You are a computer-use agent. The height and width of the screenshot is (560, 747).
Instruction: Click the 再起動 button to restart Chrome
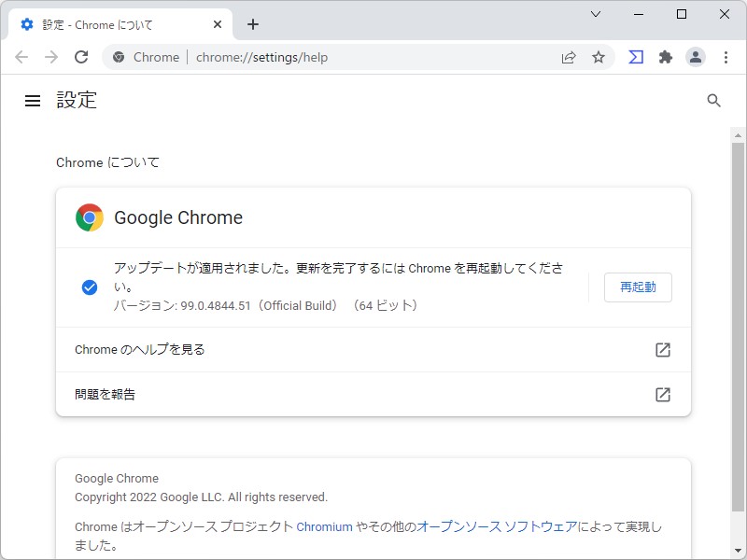(638, 287)
